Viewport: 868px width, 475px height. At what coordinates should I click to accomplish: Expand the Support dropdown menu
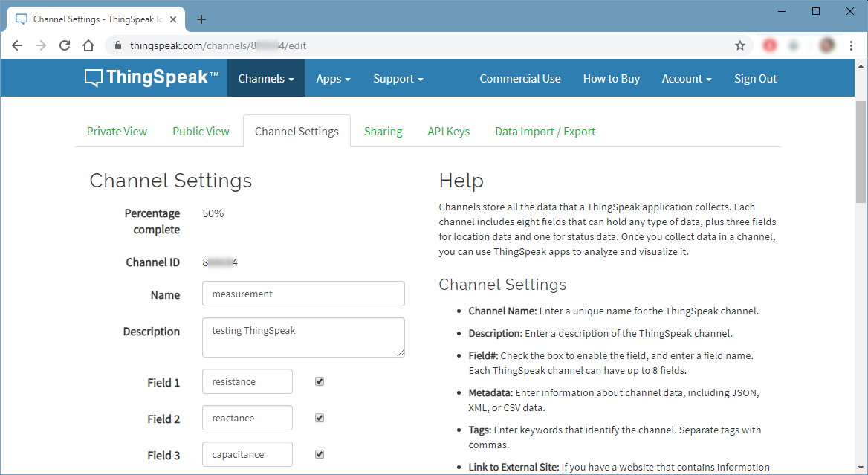(x=398, y=79)
